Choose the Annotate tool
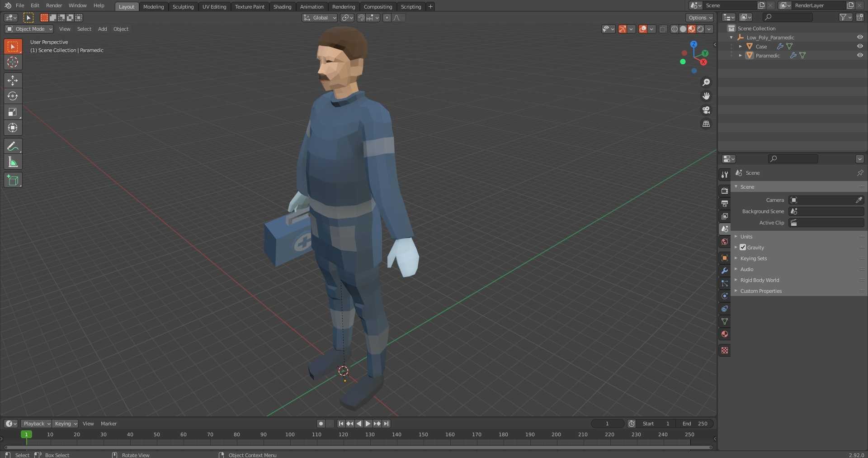This screenshot has width=868, height=458. coord(13,146)
